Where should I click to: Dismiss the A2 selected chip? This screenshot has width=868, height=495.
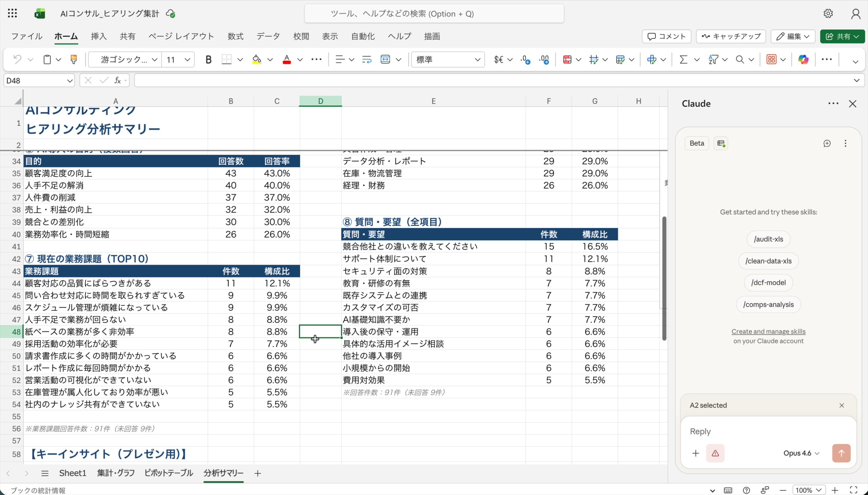(842, 405)
